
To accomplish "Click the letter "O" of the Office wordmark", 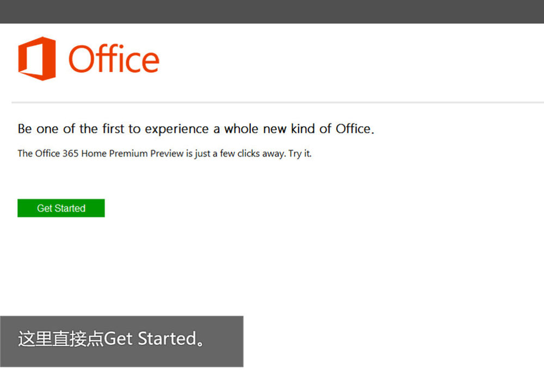I will pos(82,59).
